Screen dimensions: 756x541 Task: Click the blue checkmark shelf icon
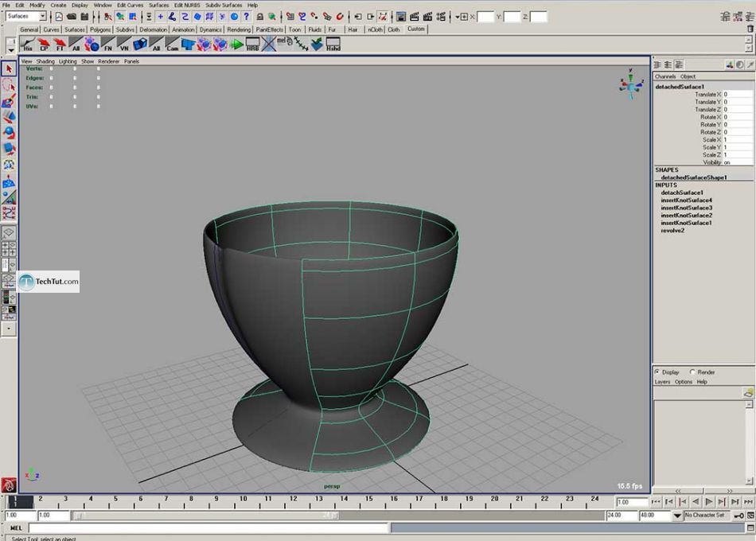click(317, 45)
